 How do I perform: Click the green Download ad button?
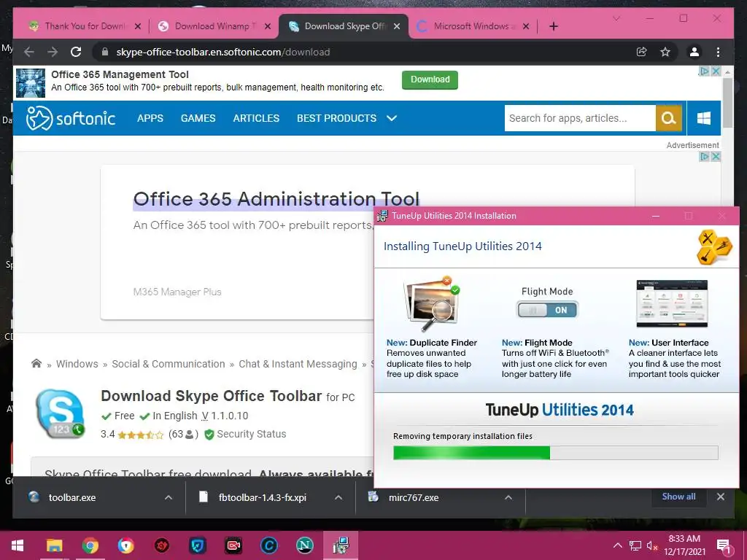tap(430, 79)
